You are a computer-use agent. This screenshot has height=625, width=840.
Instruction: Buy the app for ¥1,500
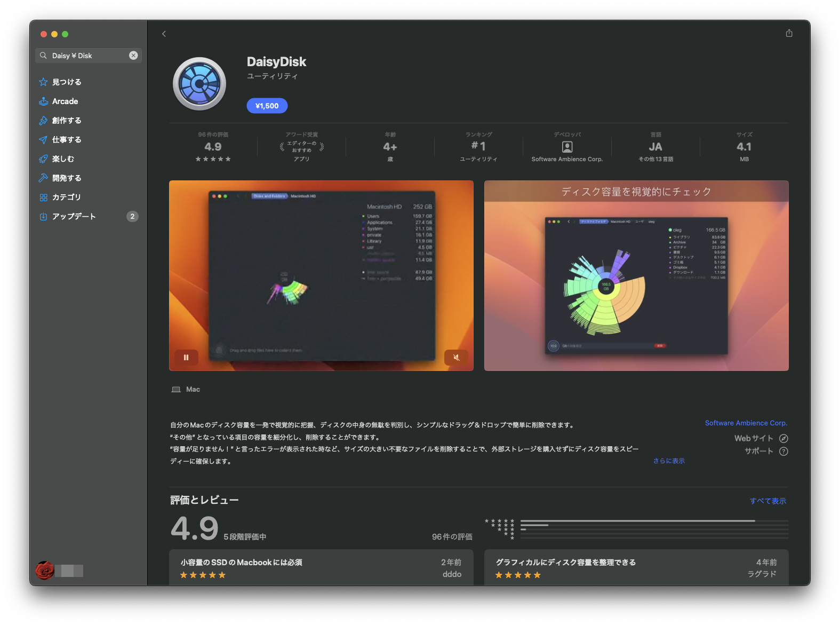(x=267, y=106)
